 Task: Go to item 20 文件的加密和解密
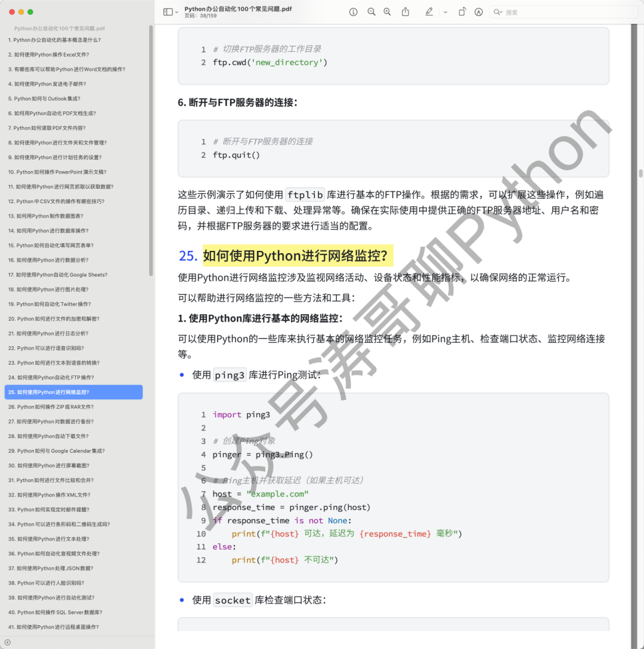54,319
